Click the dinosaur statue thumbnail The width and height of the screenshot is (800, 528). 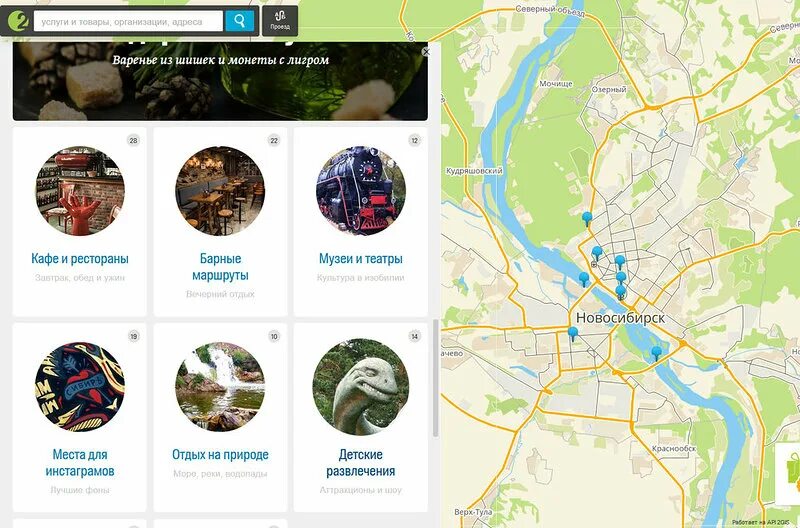[361, 387]
